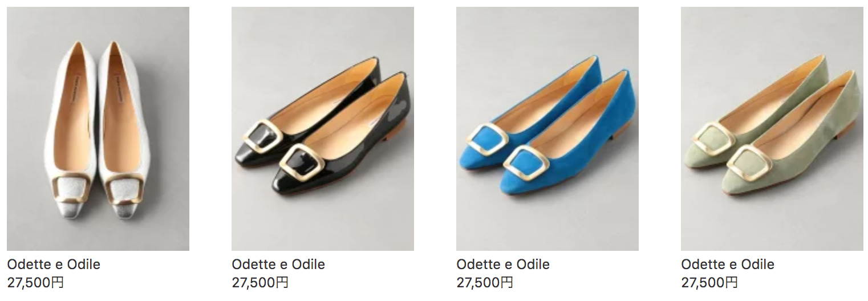
Task: Select the 27,500円 price below silver flats
Action: pos(35,282)
